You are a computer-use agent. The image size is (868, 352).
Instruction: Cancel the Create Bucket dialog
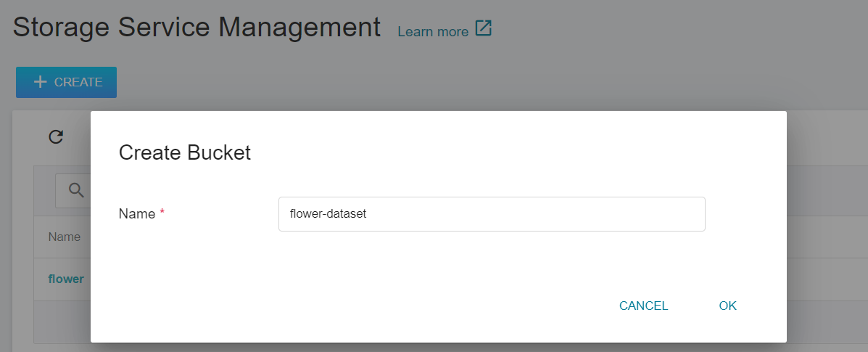point(643,306)
